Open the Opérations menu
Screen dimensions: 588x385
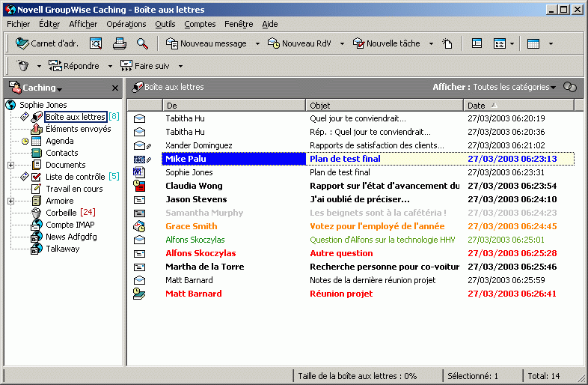(126, 25)
